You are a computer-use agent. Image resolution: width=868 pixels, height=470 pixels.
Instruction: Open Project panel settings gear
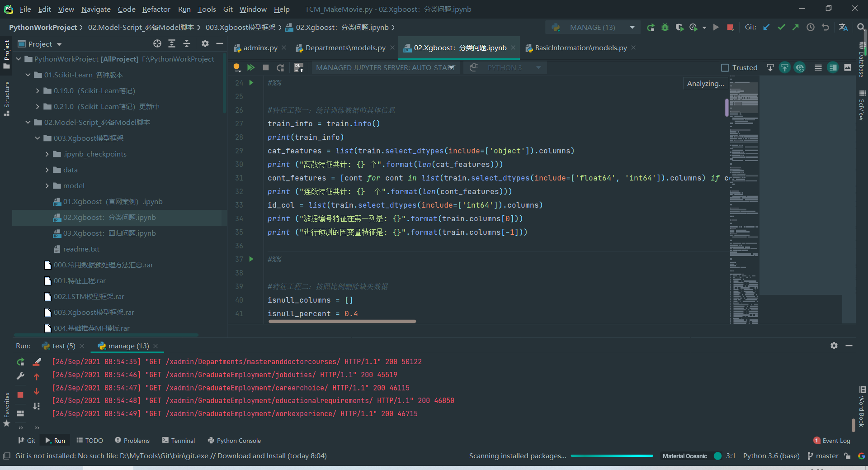(x=205, y=44)
